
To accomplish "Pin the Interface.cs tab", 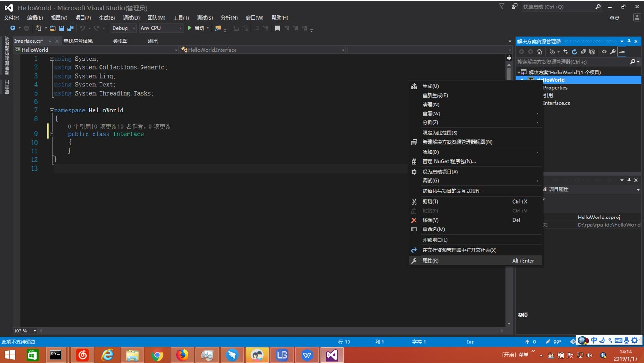I will pos(50,41).
